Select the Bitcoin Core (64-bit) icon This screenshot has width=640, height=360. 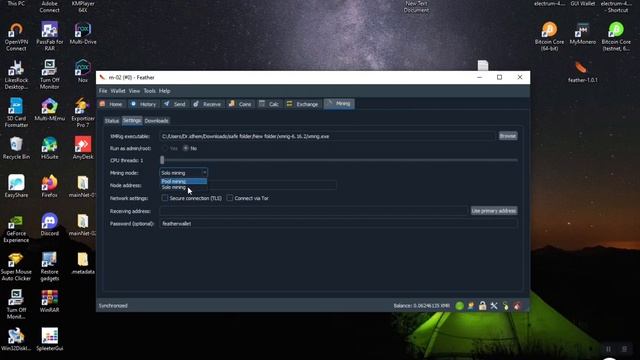point(549,36)
